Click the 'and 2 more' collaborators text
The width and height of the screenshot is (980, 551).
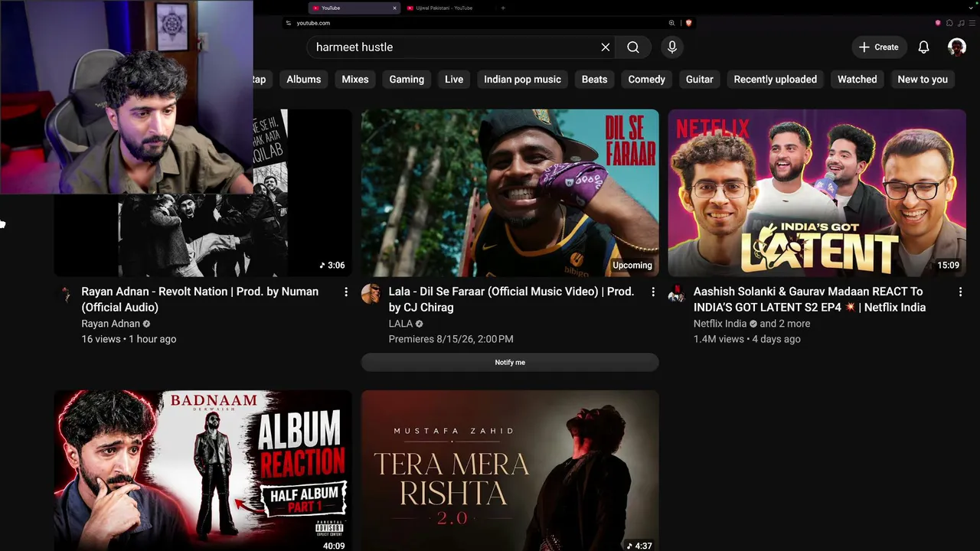pyautogui.click(x=785, y=324)
